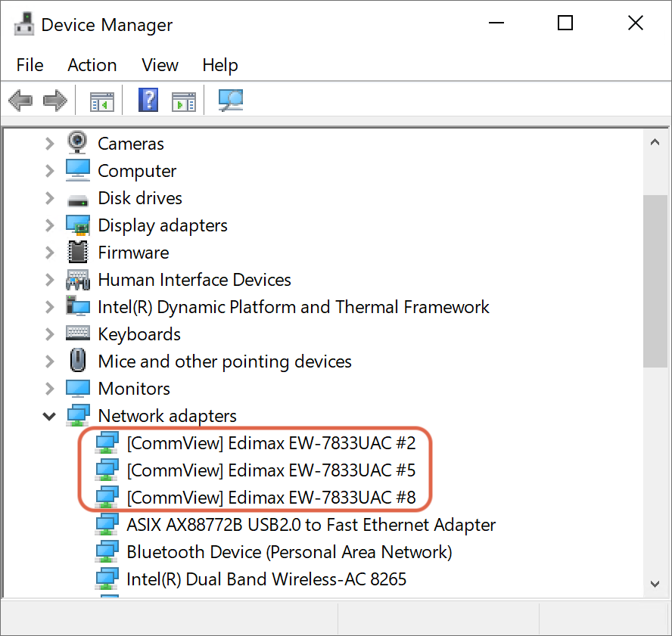Screen dimensions: 672x636
Task: Click the Mice and other pointing devices icon
Action: tap(78, 361)
